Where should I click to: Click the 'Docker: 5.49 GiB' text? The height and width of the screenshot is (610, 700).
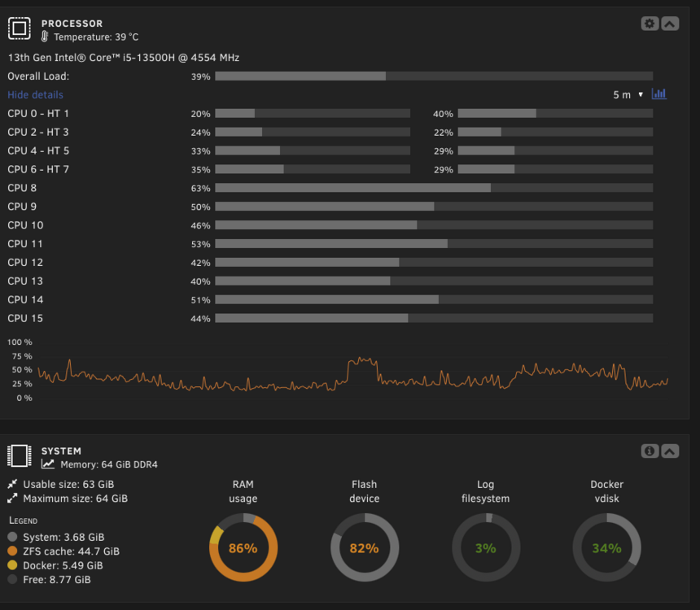63,565
